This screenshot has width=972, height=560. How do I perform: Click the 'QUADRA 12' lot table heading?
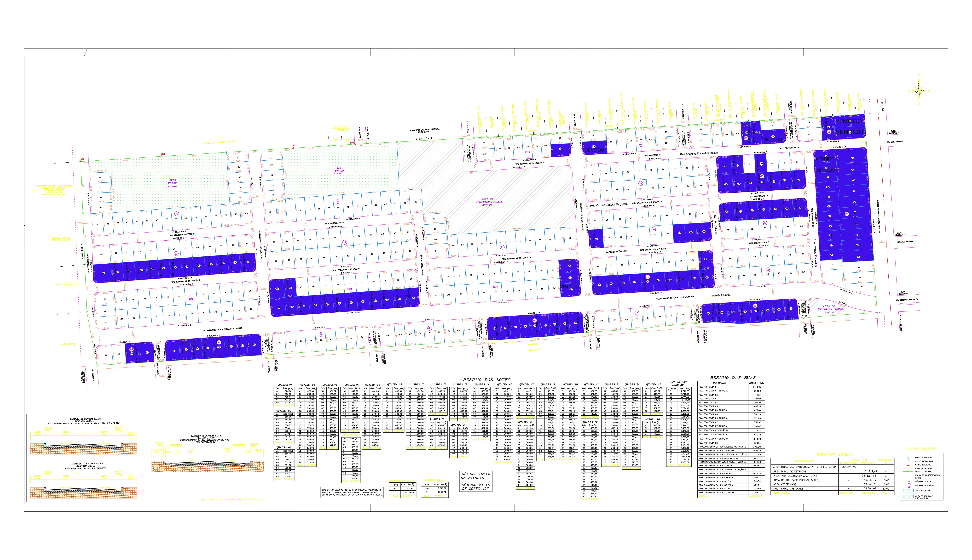coord(437,419)
